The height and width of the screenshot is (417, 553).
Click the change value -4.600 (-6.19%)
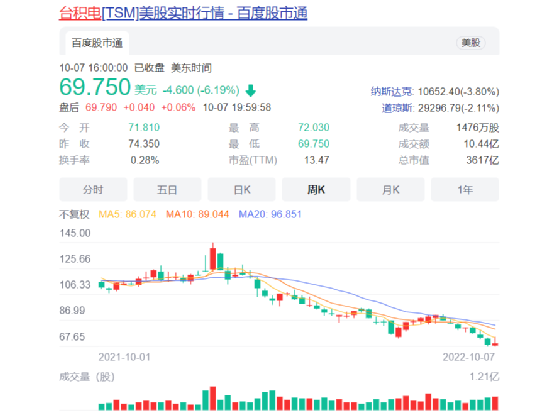pyautogui.click(x=201, y=90)
